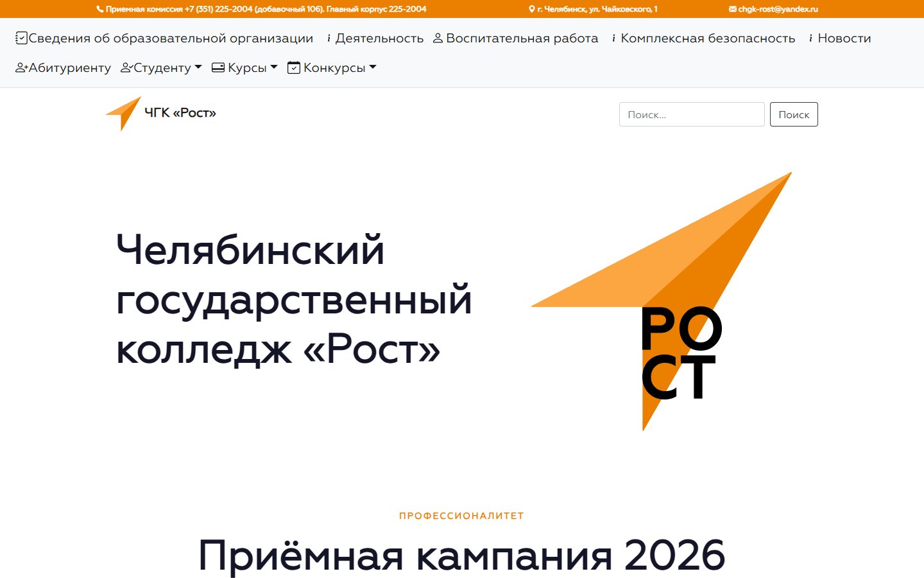Click the person-check icon before 'Студенту'
The height and width of the screenshot is (578, 924).
127,67
